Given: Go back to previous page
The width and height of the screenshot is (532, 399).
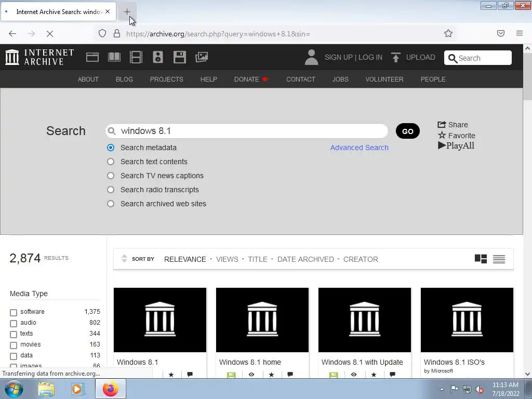Looking at the screenshot, I should click(12, 34).
